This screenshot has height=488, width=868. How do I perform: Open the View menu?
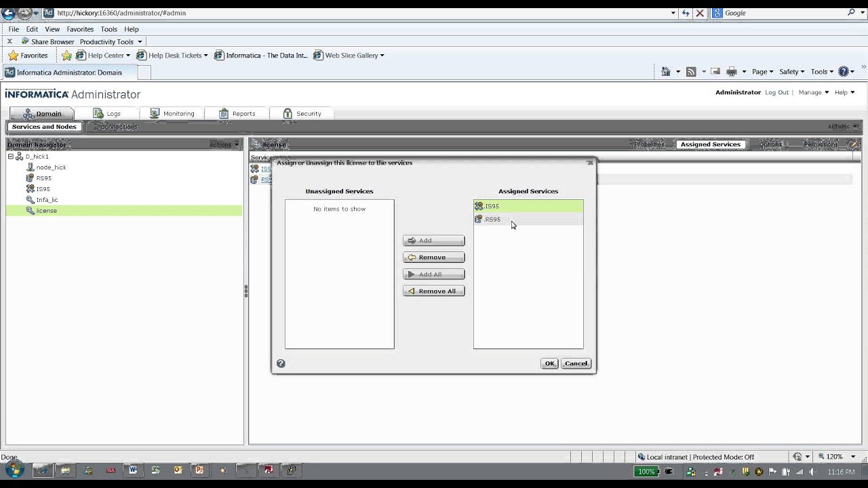click(52, 29)
